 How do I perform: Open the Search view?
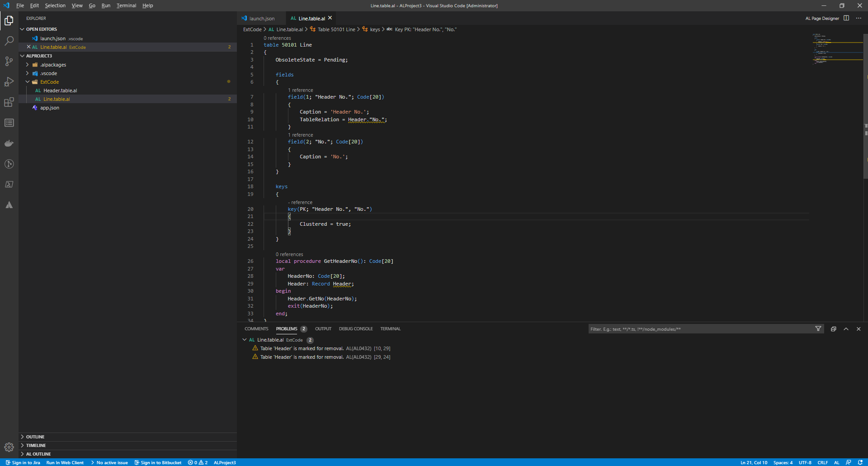tap(9, 41)
